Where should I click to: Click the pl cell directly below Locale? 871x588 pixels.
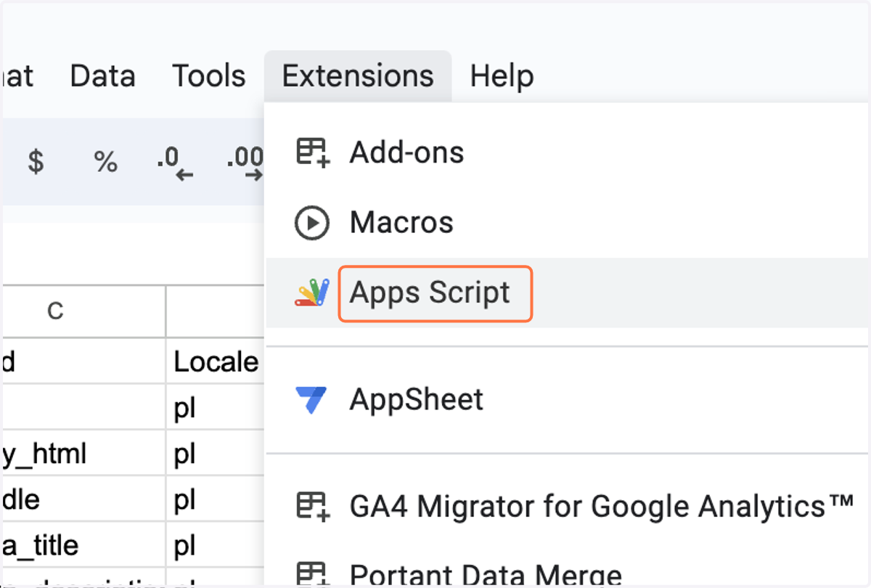pyautogui.click(x=216, y=407)
